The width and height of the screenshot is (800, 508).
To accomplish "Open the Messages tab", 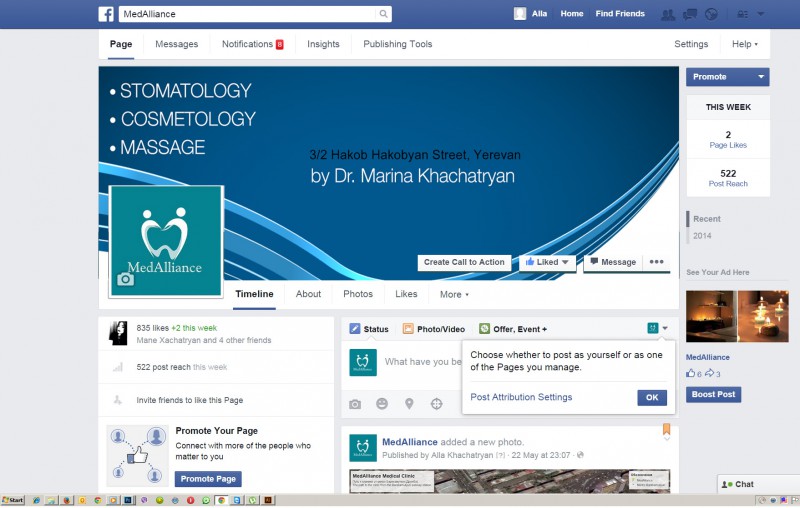I will 177,44.
